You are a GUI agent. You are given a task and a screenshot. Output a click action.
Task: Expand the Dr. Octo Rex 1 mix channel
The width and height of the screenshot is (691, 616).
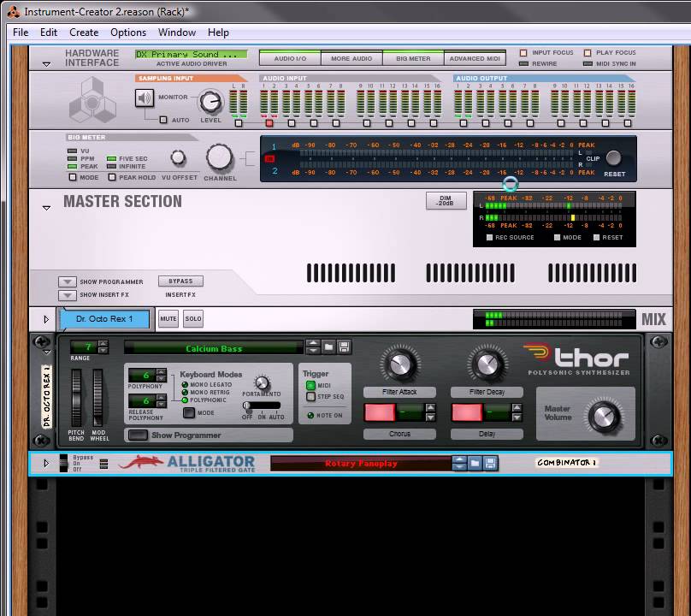[46, 319]
